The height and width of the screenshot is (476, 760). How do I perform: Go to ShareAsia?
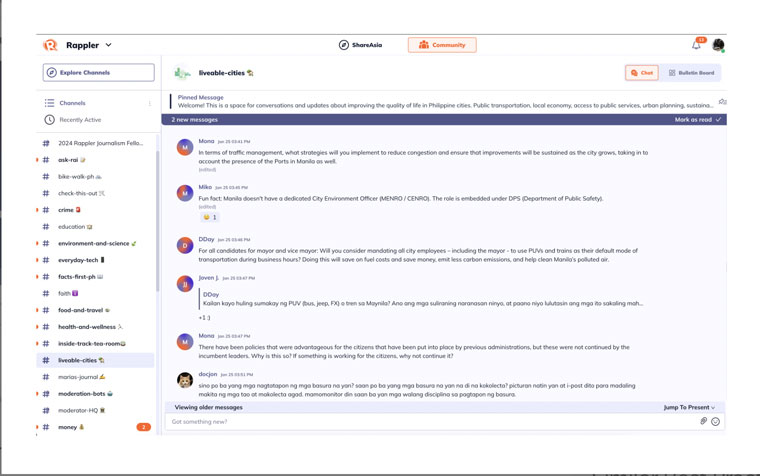pos(360,45)
